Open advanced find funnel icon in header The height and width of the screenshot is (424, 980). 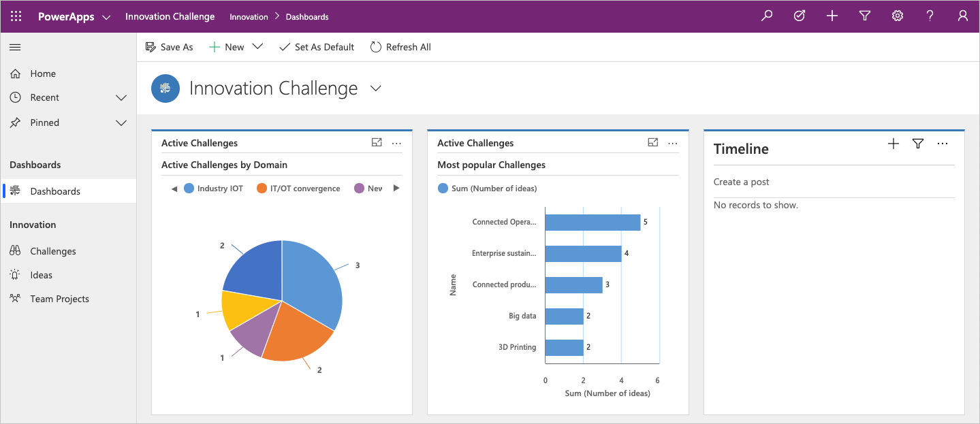(x=865, y=16)
